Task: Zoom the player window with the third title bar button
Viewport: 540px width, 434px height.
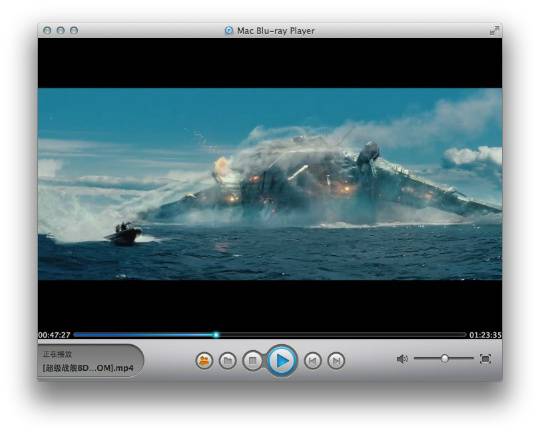Action: pyautogui.click(x=74, y=30)
